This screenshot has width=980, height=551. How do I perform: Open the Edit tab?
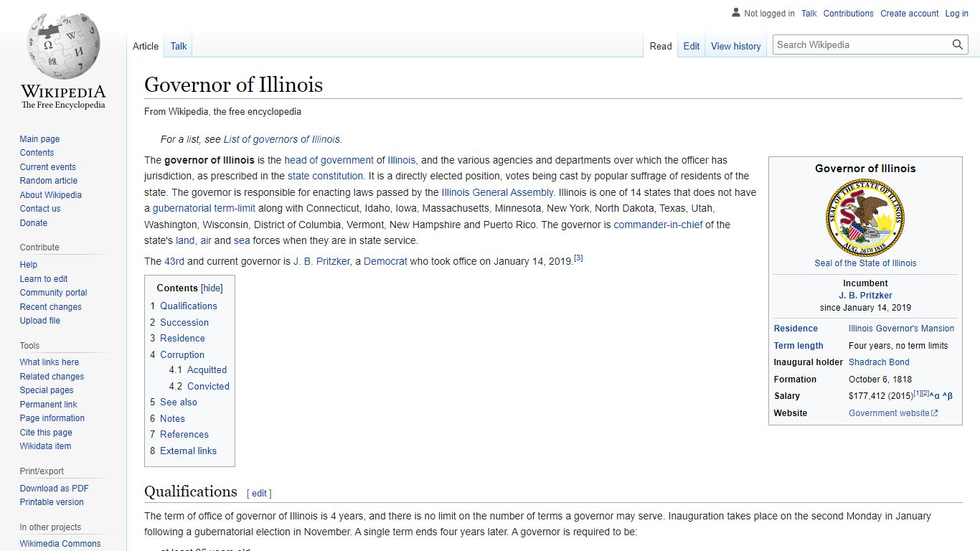692,46
